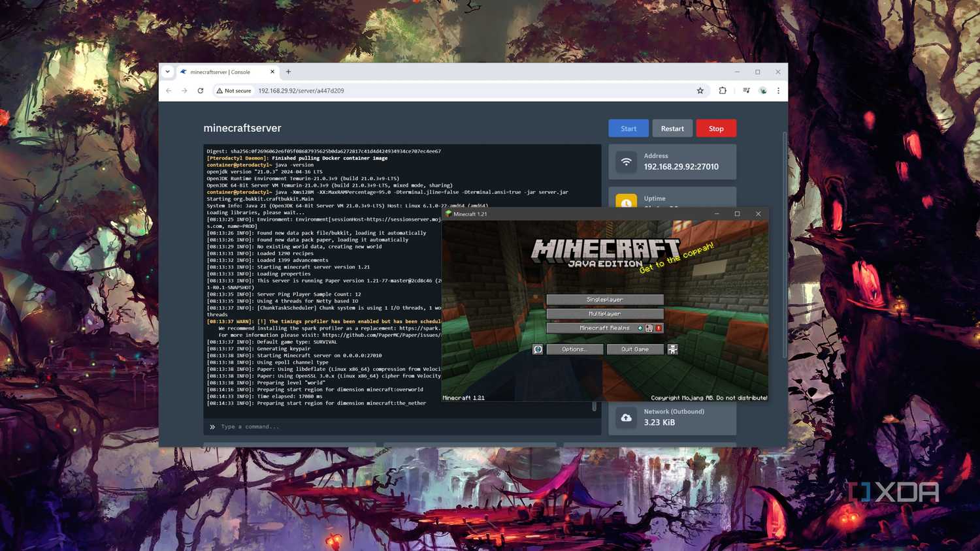Viewport: 980px width, 551px height.
Task: Open Minecraft accessibility settings icon
Action: click(x=672, y=349)
